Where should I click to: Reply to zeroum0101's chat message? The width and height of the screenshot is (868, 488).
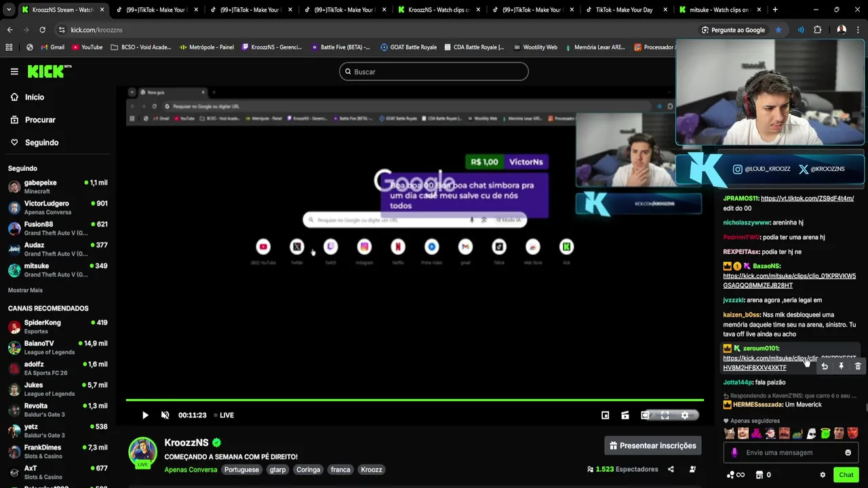pos(825,367)
